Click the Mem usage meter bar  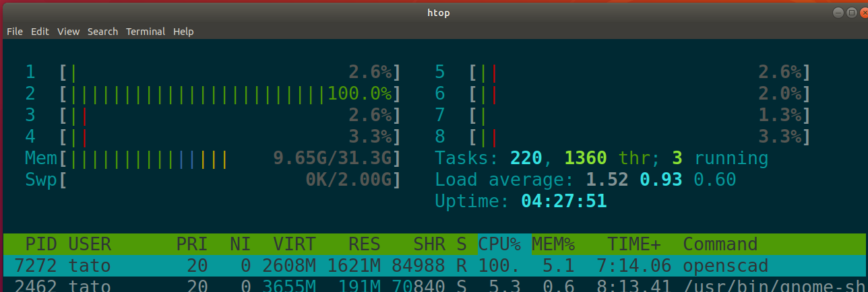click(x=229, y=159)
